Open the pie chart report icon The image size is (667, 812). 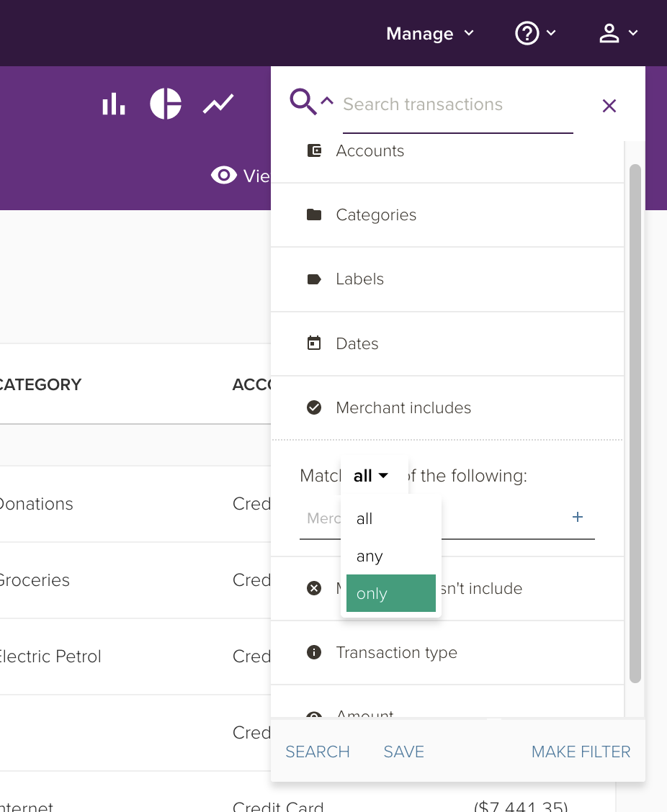point(166,104)
